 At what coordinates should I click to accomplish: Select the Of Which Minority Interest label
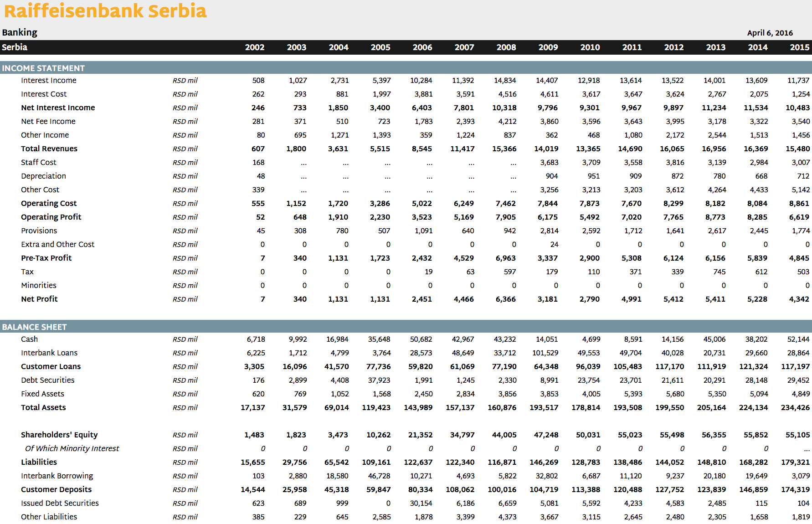click(x=72, y=449)
